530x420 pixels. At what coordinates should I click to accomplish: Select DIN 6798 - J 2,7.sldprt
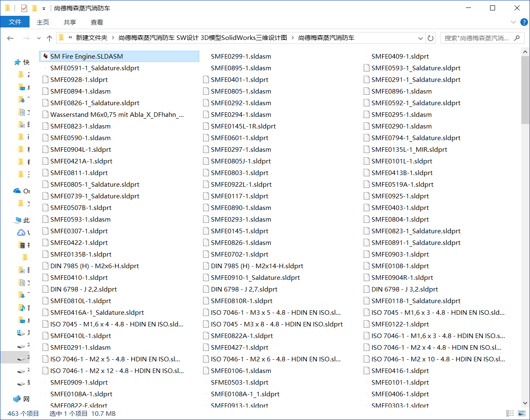[x=244, y=289]
